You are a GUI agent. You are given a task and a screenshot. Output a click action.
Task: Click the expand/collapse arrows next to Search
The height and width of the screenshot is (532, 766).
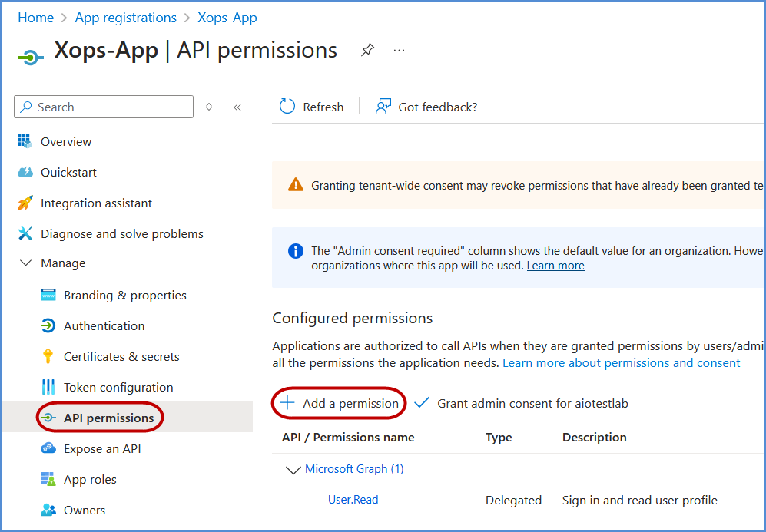click(209, 107)
